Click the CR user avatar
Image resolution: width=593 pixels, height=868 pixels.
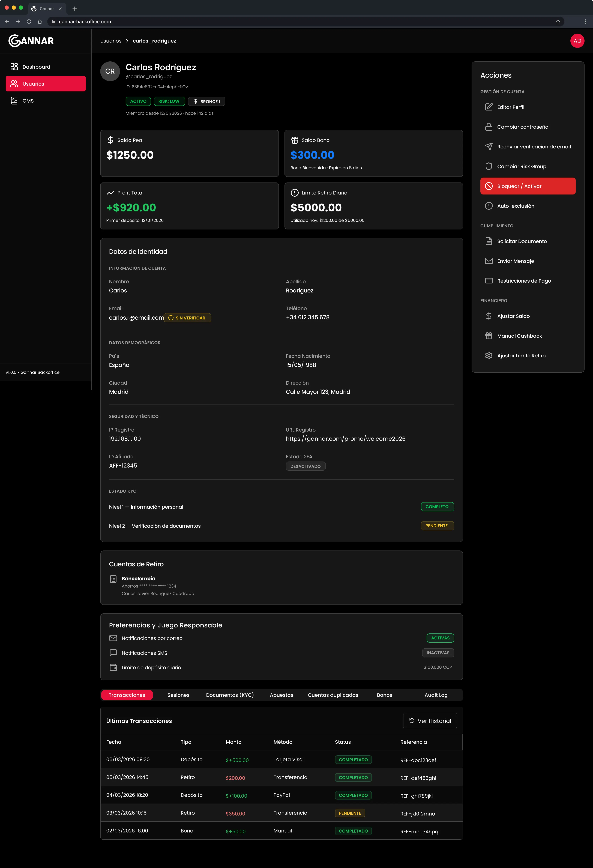coord(110,71)
